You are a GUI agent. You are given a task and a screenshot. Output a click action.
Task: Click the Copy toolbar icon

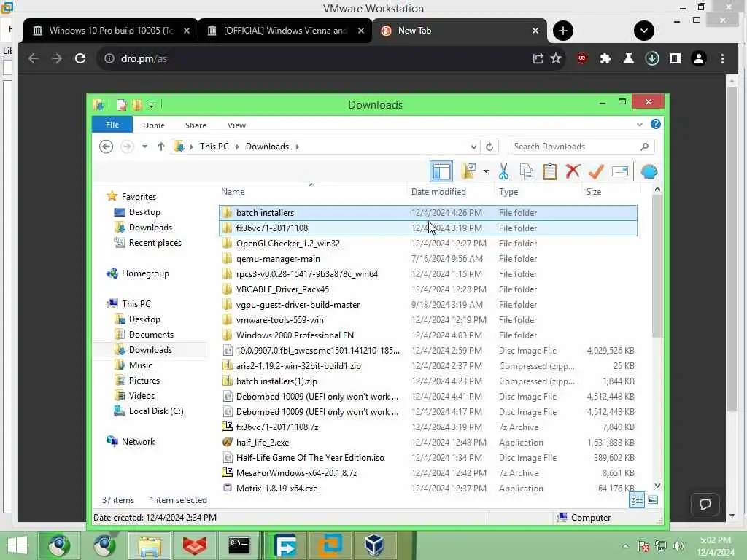(x=527, y=171)
